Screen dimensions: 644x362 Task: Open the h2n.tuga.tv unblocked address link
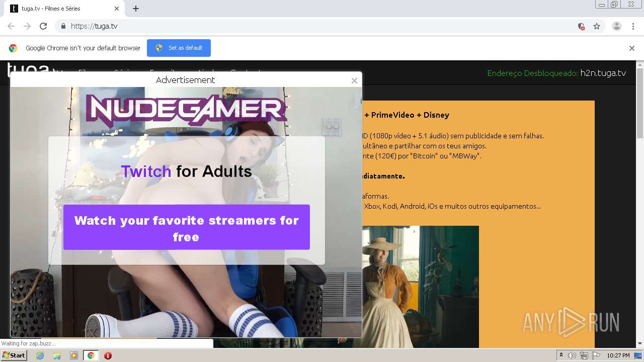click(x=603, y=73)
